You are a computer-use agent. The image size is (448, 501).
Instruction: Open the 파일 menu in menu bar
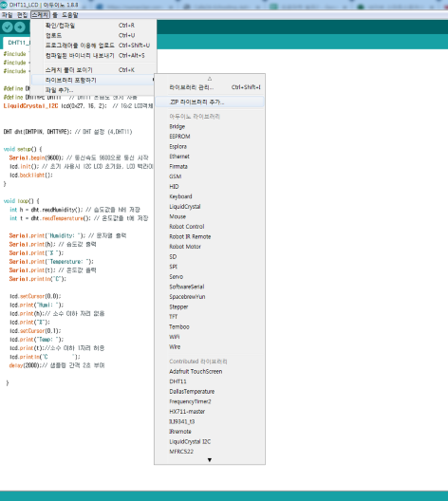(x=7, y=15)
